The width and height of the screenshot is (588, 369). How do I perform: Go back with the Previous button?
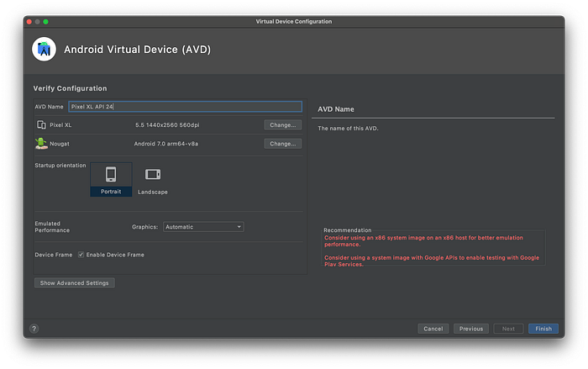(471, 329)
